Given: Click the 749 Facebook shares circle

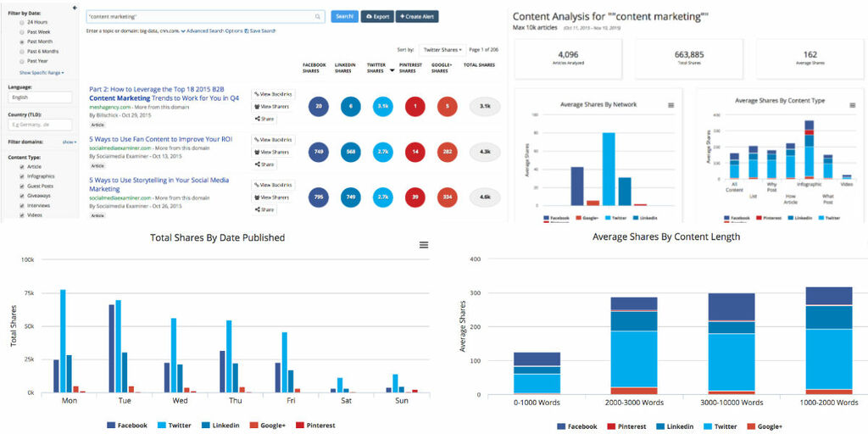Looking at the screenshot, I should (x=318, y=152).
